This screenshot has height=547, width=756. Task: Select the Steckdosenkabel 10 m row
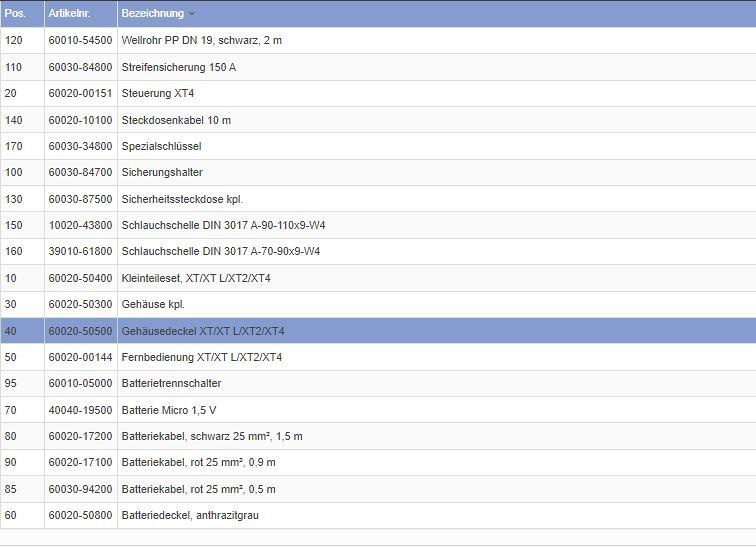click(176, 120)
